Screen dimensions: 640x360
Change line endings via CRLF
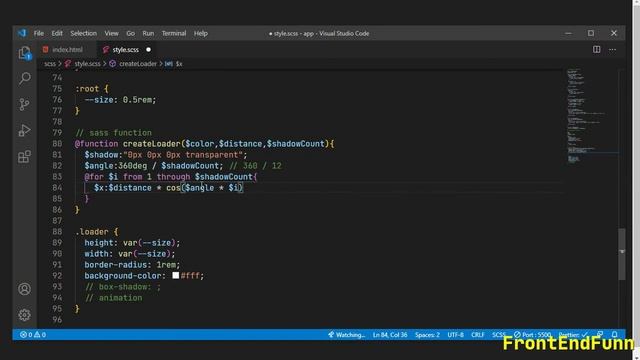pos(478,335)
